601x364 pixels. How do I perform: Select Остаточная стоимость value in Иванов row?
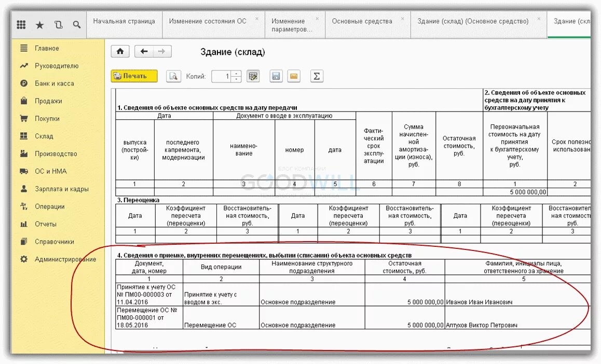pyautogui.click(x=405, y=295)
